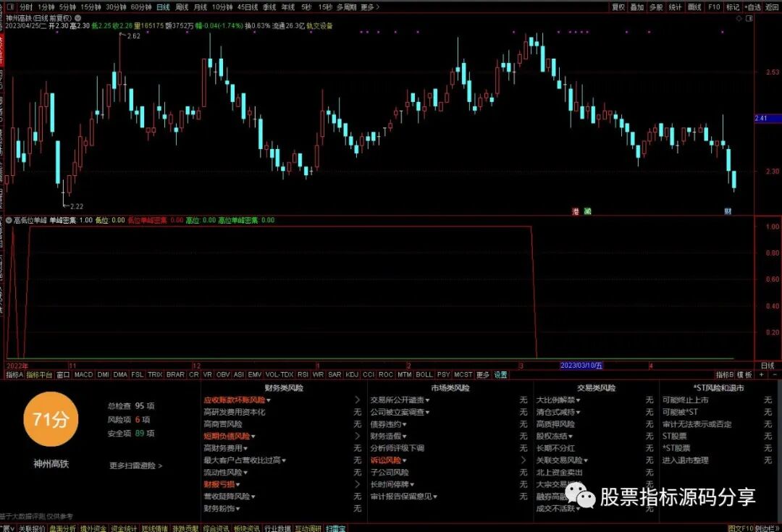Click the 多股 button

pos(656,7)
